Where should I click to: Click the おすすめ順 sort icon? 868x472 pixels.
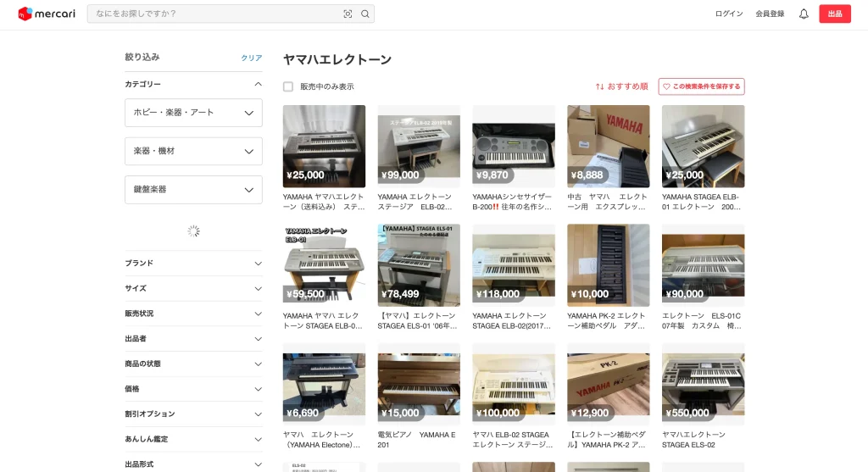click(600, 86)
